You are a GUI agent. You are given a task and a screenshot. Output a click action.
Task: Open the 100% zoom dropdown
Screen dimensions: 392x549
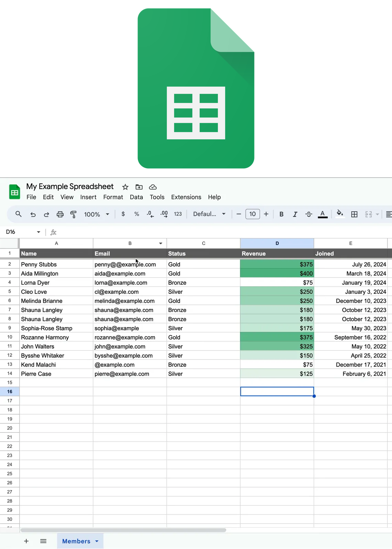coord(97,214)
